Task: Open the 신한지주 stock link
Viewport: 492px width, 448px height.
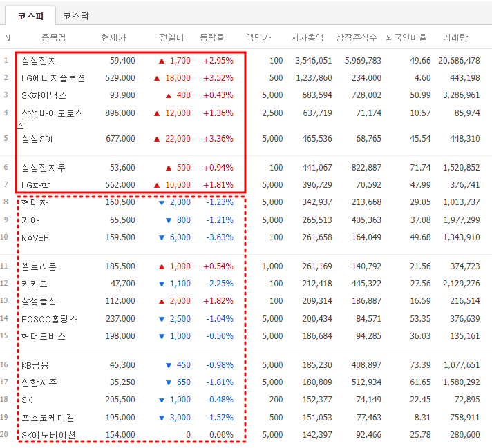Action: [39, 382]
